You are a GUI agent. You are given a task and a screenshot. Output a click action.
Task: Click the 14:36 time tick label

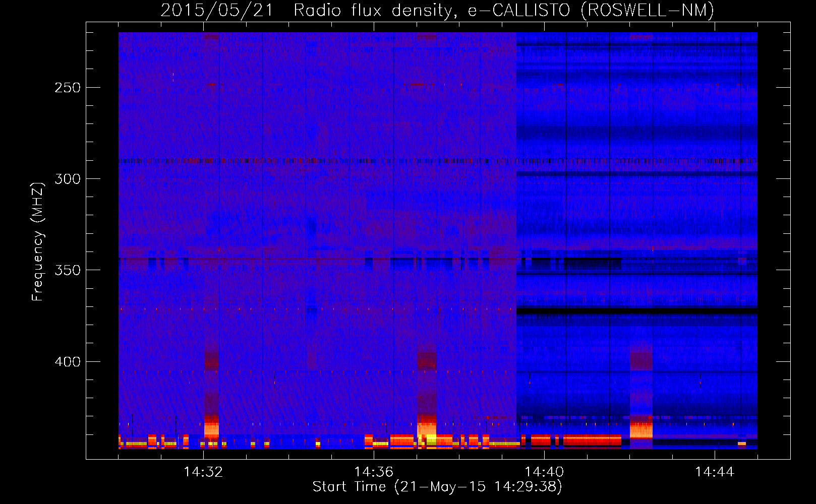pos(374,472)
